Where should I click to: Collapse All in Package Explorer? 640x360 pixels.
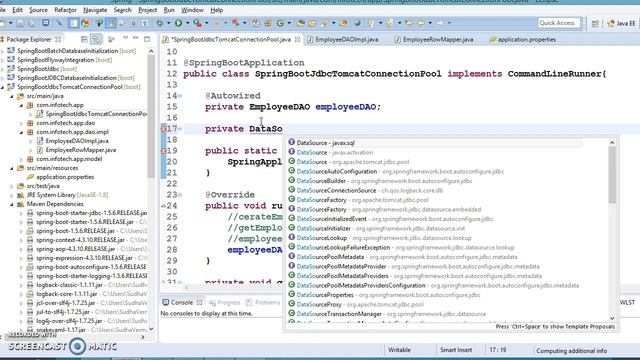[x=84, y=39]
